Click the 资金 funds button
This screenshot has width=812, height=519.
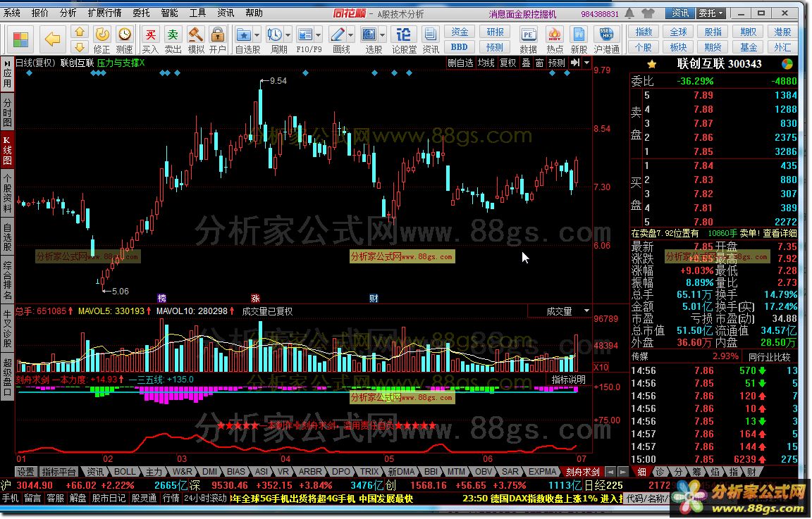tap(460, 32)
